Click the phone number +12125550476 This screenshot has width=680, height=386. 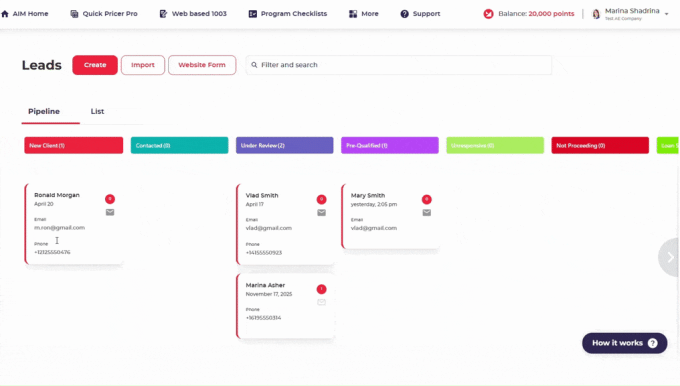(x=52, y=252)
